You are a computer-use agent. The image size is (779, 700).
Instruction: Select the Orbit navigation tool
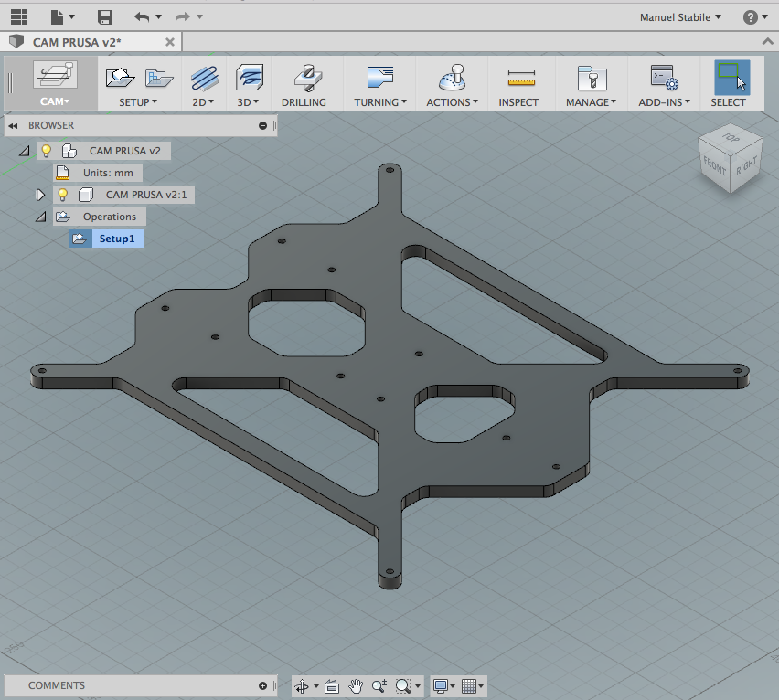pyautogui.click(x=302, y=686)
